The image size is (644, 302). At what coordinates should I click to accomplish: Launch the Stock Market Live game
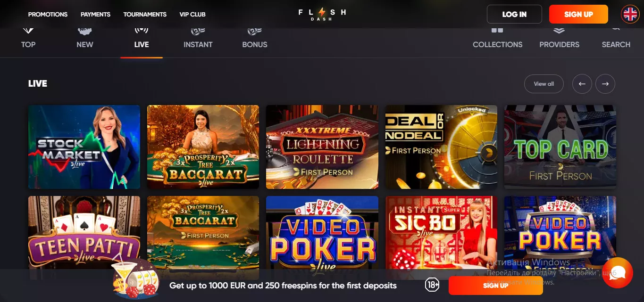click(84, 147)
